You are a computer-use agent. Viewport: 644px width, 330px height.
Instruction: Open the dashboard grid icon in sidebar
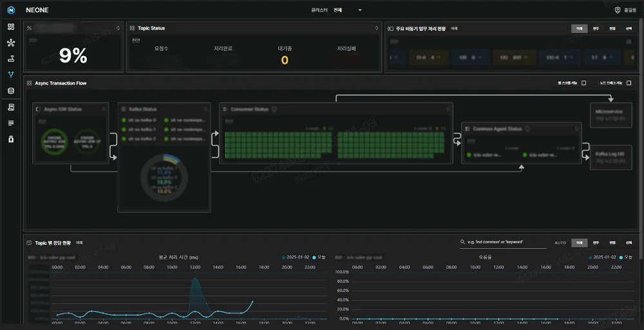click(x=10, y=27)
